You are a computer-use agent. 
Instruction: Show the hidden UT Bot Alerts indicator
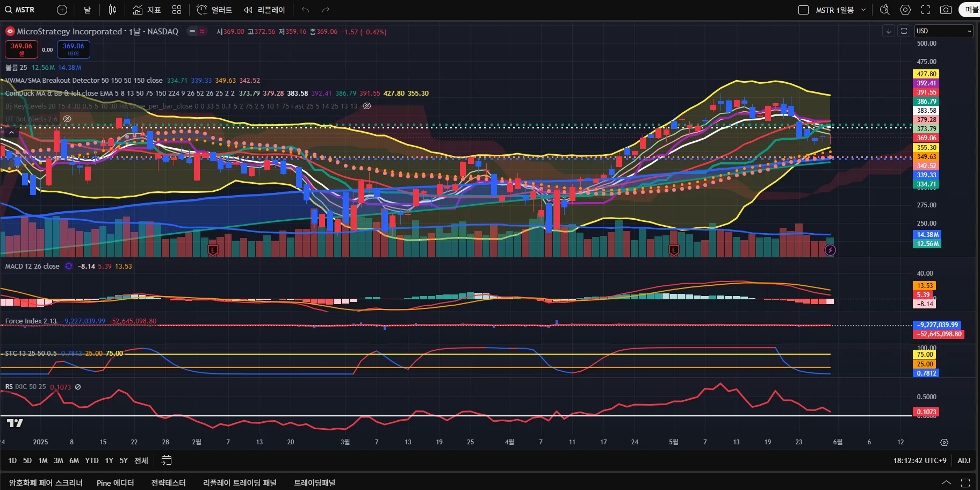point(67,119)
